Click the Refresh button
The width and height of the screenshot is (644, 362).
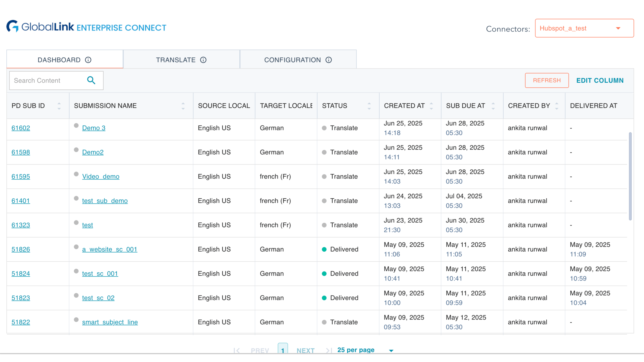tap(546, 81)
